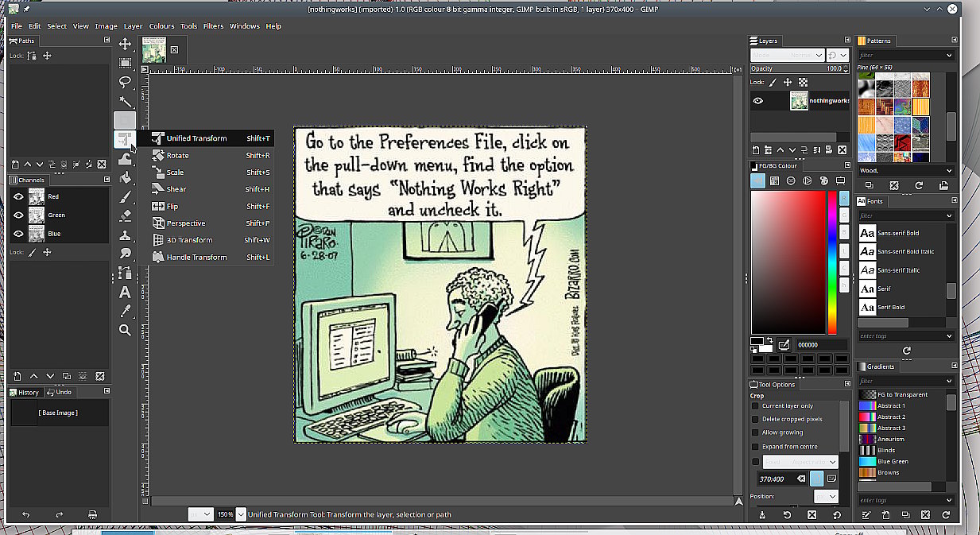The width and height of the screenshot is (980, 535).
Task: Open the Filters menu
Action: (x=213, y=26)
